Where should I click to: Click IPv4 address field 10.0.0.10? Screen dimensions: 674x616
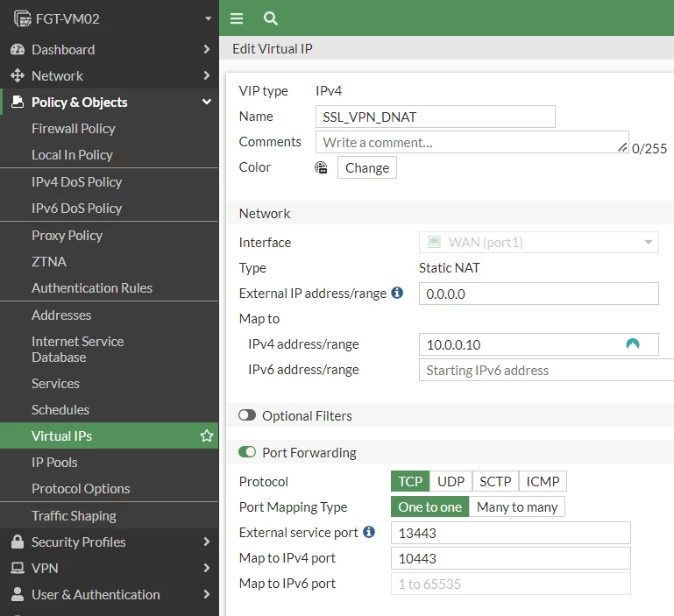(x=539, y=344)
